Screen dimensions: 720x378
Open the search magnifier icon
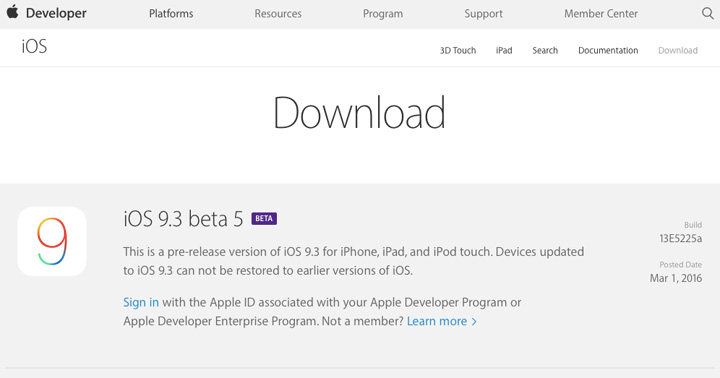click(708, 13)
